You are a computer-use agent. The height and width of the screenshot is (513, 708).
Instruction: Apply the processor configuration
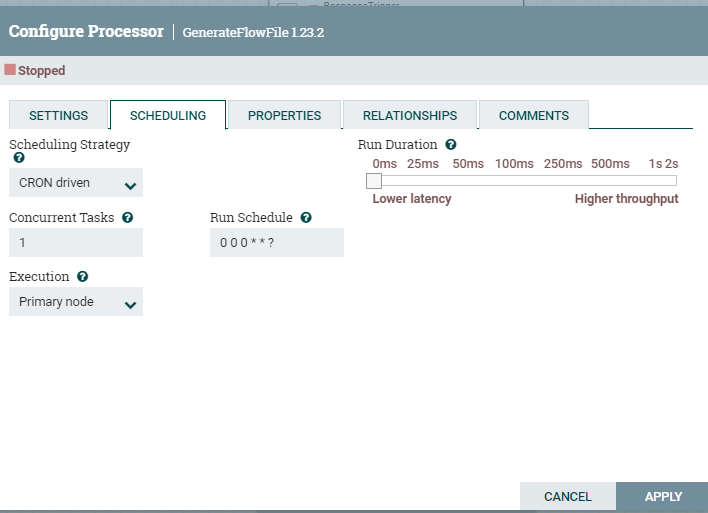[663, 496]
